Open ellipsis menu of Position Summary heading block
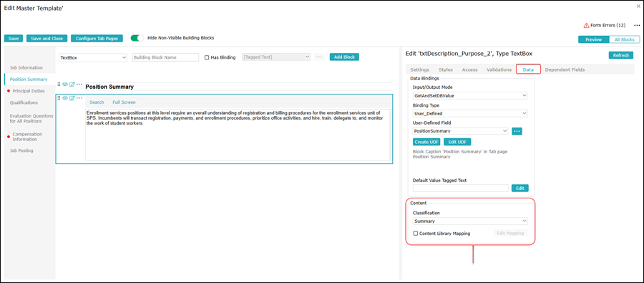644x283 pixels. (x=79, y=85)
